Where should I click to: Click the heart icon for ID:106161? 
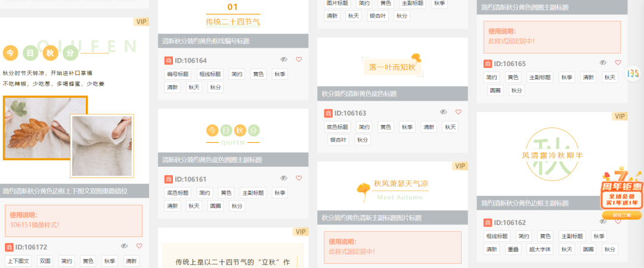299,178
